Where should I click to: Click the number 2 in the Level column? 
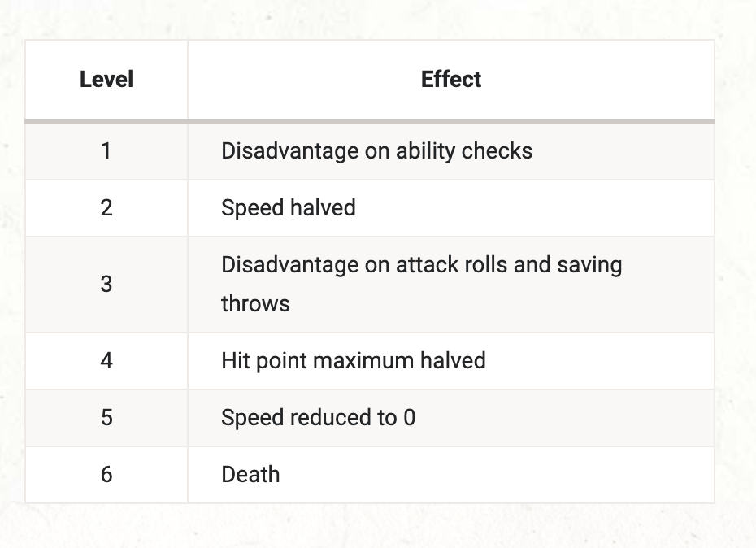click(106, 208)
